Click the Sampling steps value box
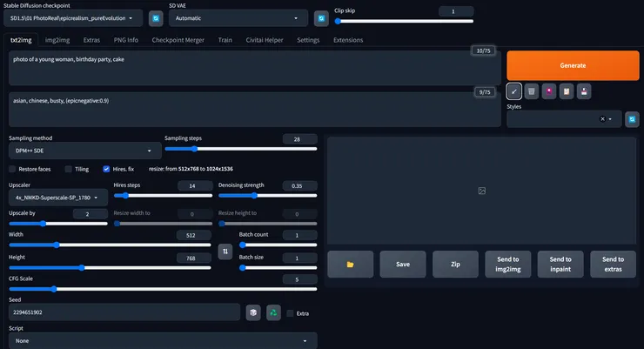 (x=300, y=139)
